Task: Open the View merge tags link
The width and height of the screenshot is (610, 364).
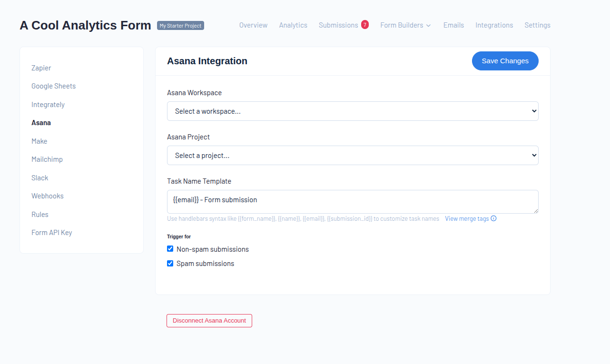Action: pyautogui.click(x=467, y=219)
